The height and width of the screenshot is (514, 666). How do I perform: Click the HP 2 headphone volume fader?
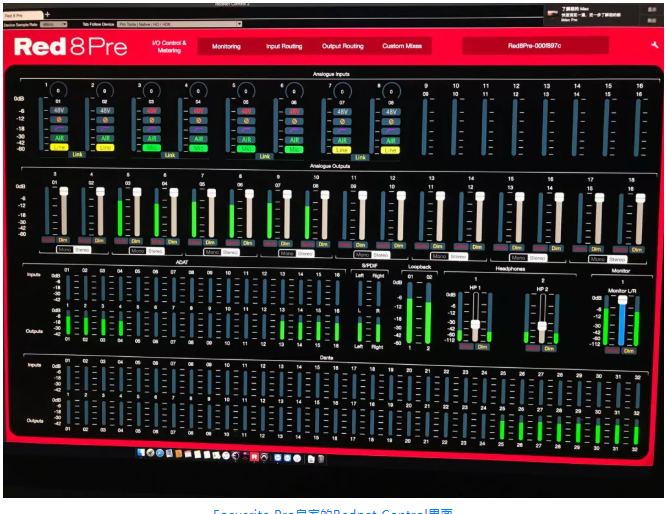[x=542, y=327]
